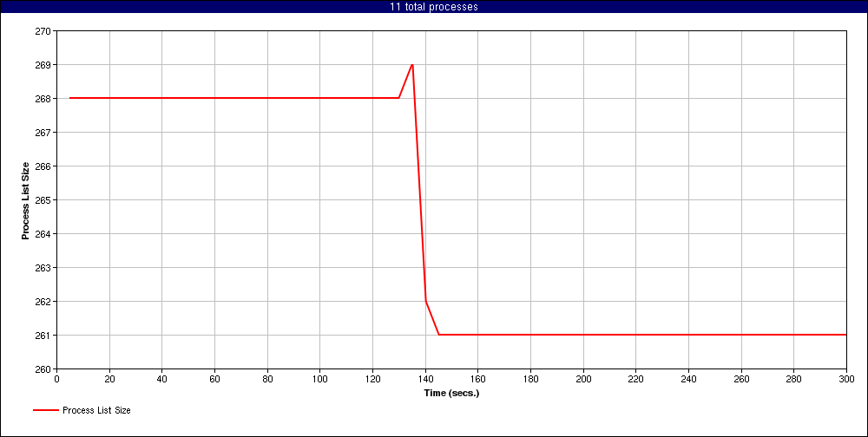Click the 40 label on the time axis

coord(162,379)
